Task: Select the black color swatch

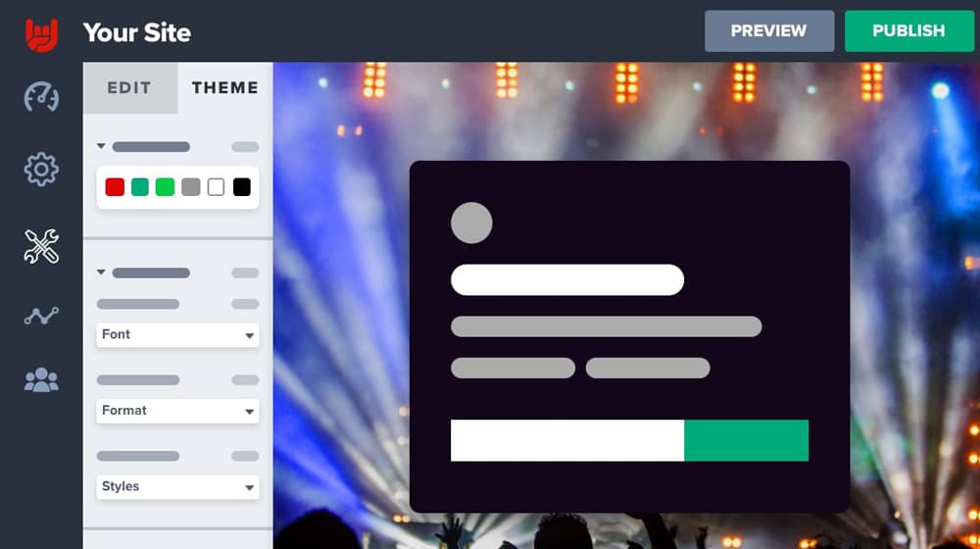Action: tap(242, 187)
